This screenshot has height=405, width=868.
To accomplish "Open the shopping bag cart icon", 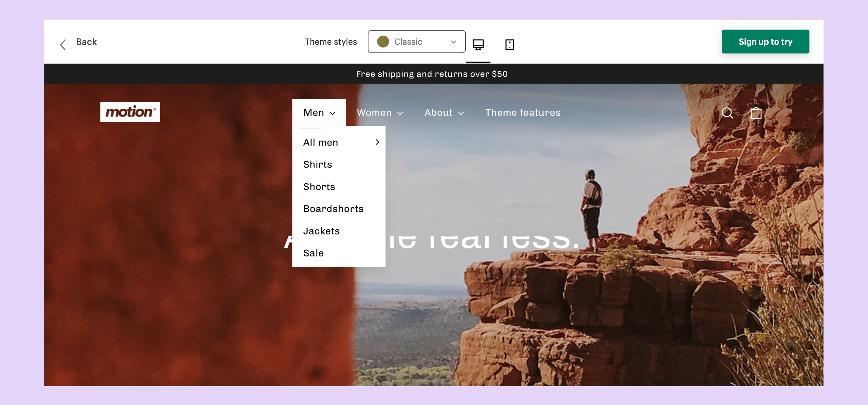I will click(x=756, y=113).
